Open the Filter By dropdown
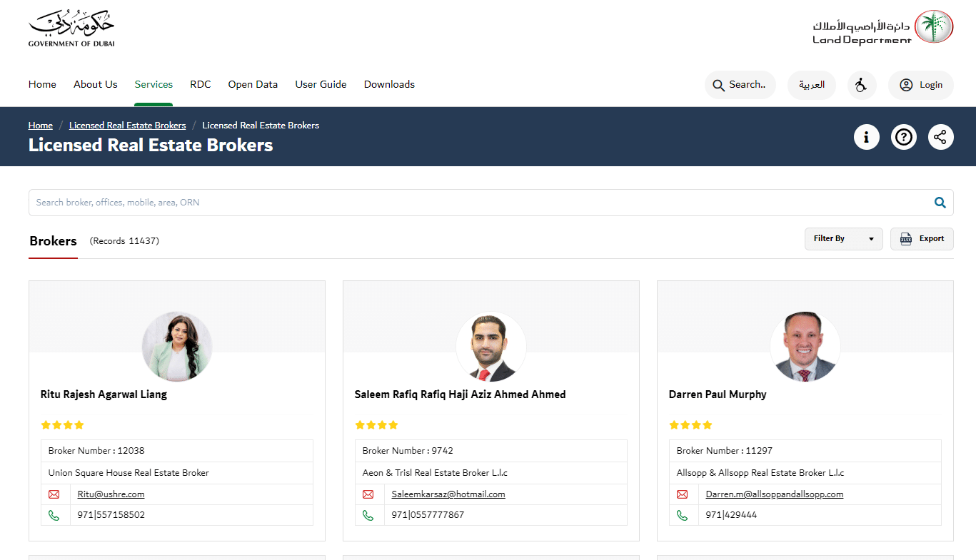 [x=843, y=238]
